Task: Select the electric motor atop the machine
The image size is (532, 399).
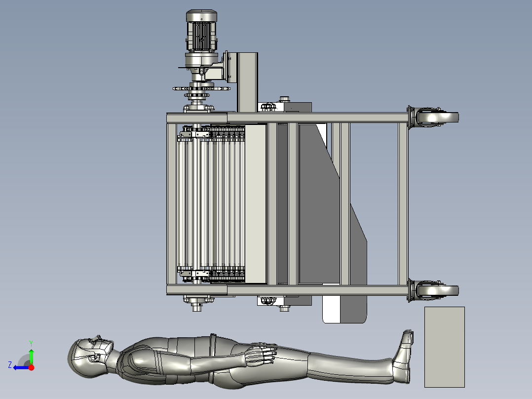Action: [201, 31]
